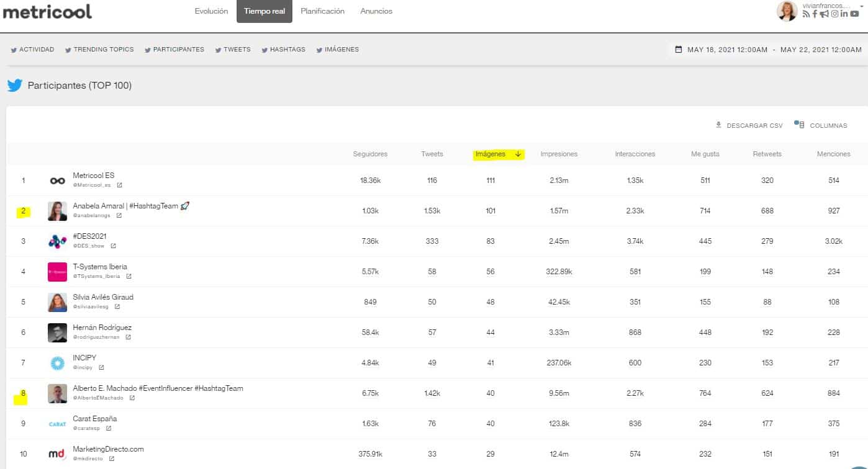Open external link icon for @silviaavilesg
Screen dimensions: 868x469
117,306
